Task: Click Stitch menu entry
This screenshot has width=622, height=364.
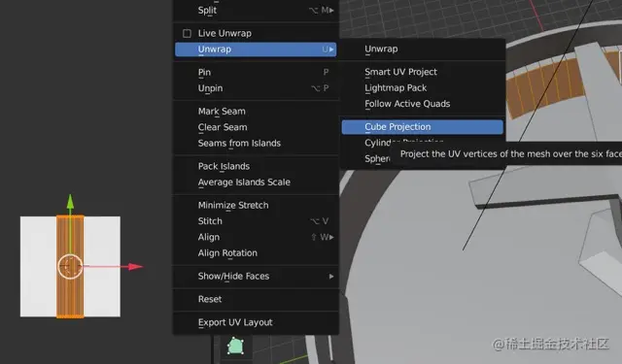Action: point(256,221)
